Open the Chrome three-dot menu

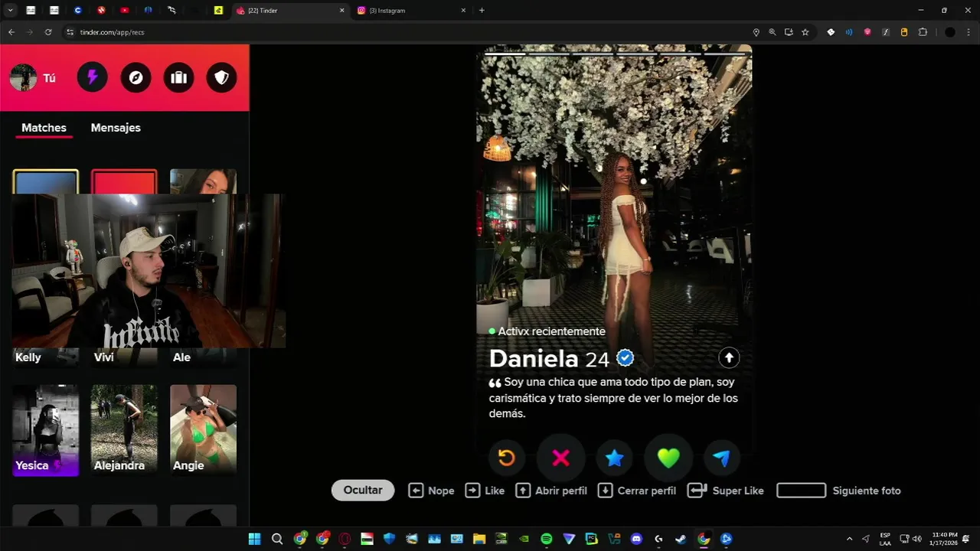[967, 32]
